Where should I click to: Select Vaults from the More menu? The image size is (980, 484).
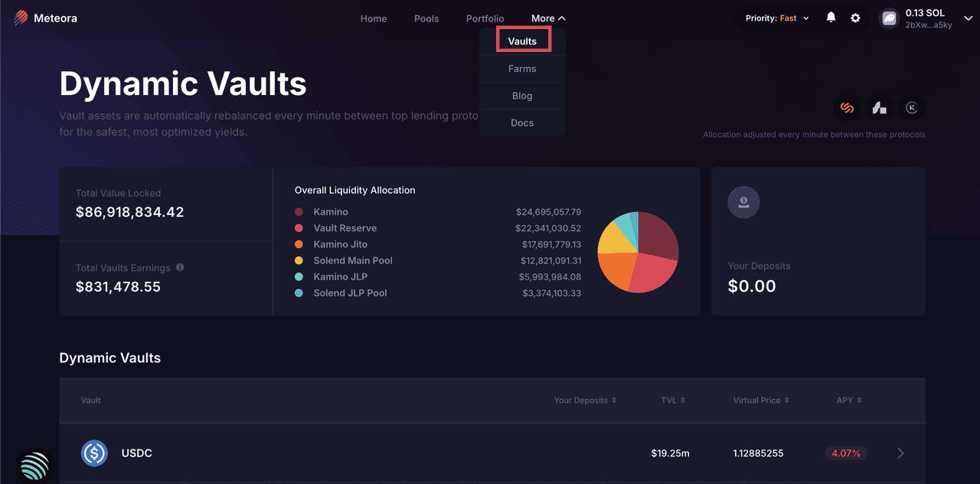pyautogui.click(x=522, y=41)
